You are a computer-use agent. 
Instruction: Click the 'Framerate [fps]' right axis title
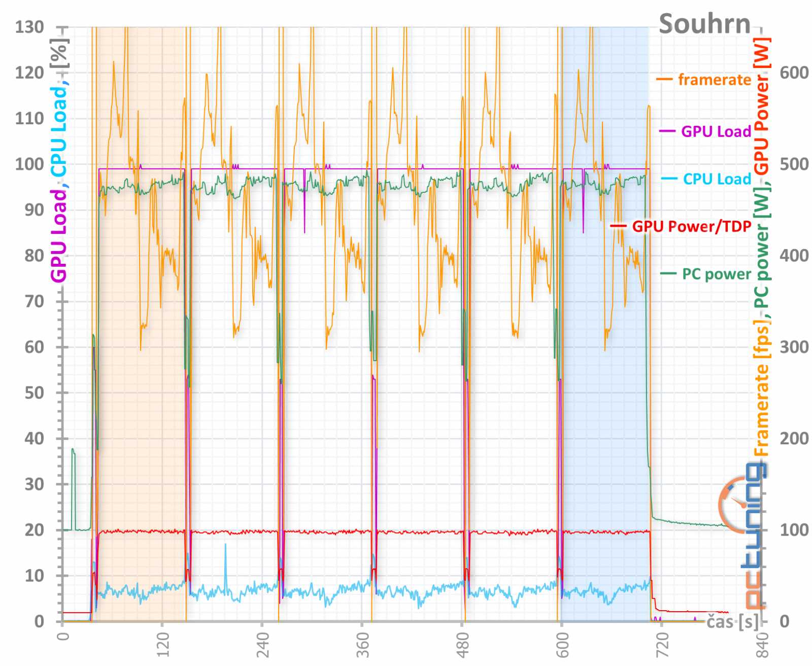761,389
